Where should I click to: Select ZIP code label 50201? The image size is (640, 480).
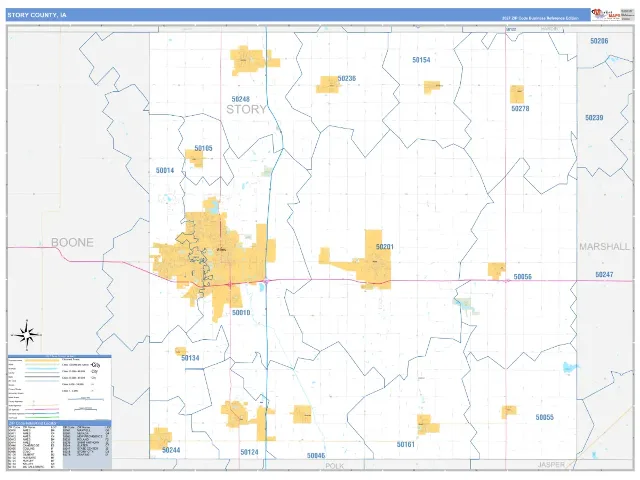[x=384, y=247]
